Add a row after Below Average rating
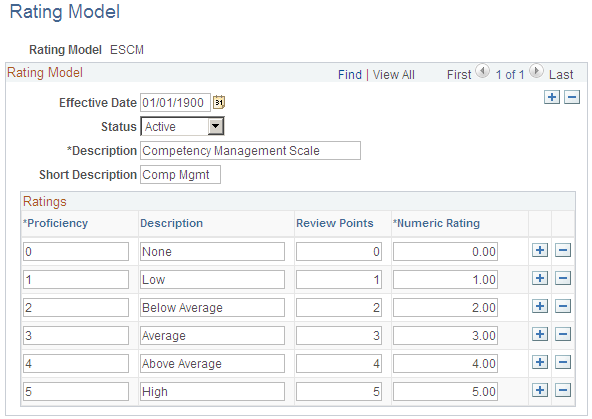The height and width of the screenshot is (419, 592). tap(540, 306)
